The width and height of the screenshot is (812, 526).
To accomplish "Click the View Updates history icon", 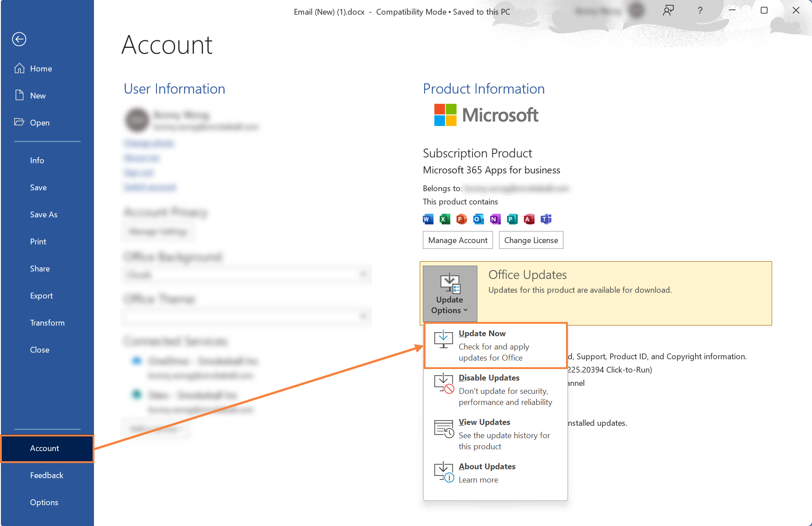I will click(x=444, y=429).
